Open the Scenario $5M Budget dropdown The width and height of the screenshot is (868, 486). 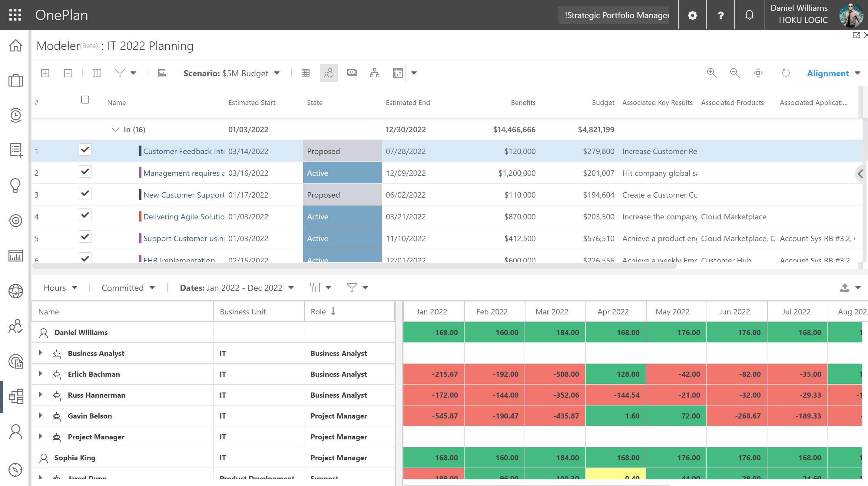231,73
